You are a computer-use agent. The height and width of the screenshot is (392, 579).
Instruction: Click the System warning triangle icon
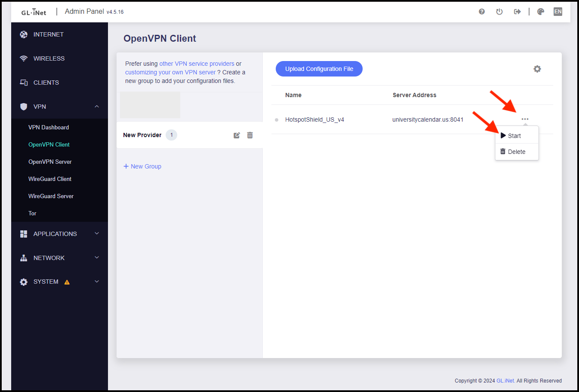coord(67,282)
